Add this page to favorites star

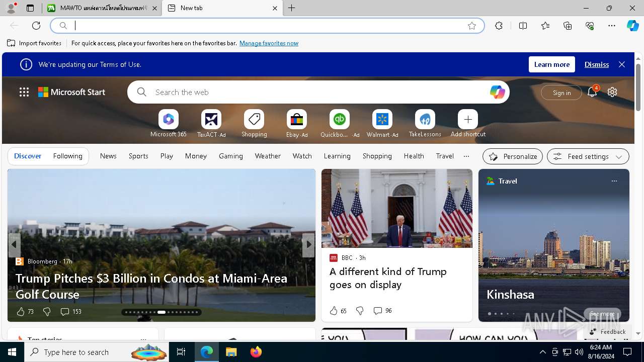472,26
